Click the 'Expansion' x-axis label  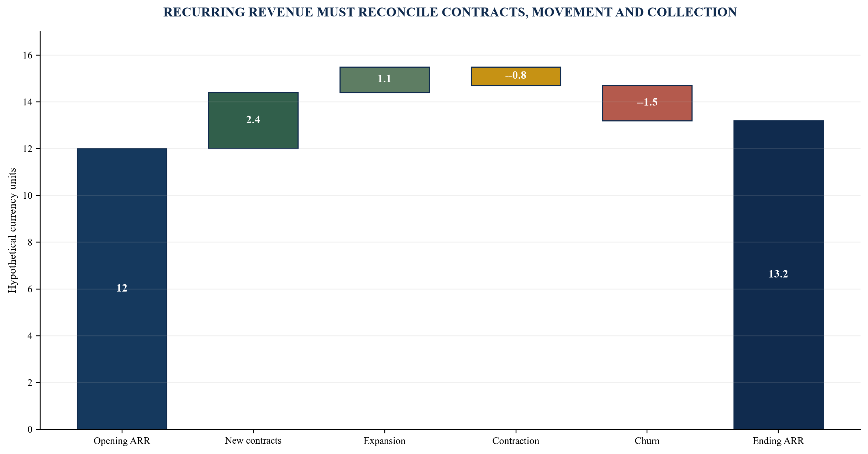pos(385,441)
